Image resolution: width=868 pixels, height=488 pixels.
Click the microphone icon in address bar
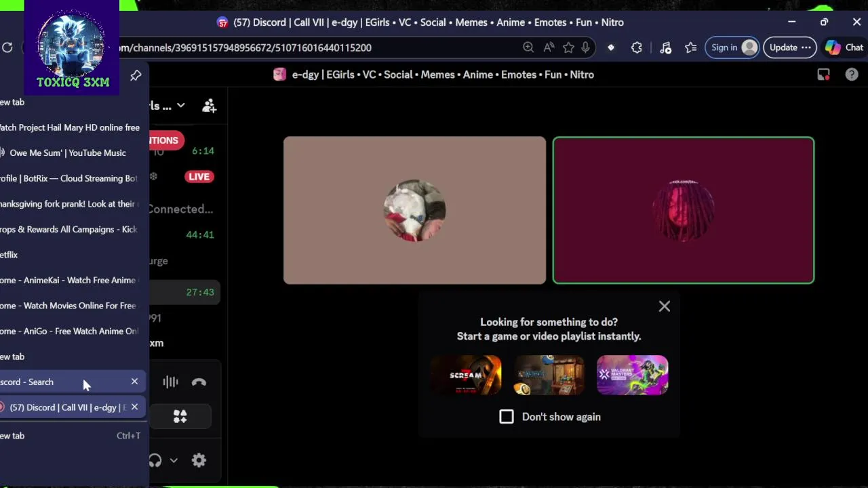coord(585,47)
